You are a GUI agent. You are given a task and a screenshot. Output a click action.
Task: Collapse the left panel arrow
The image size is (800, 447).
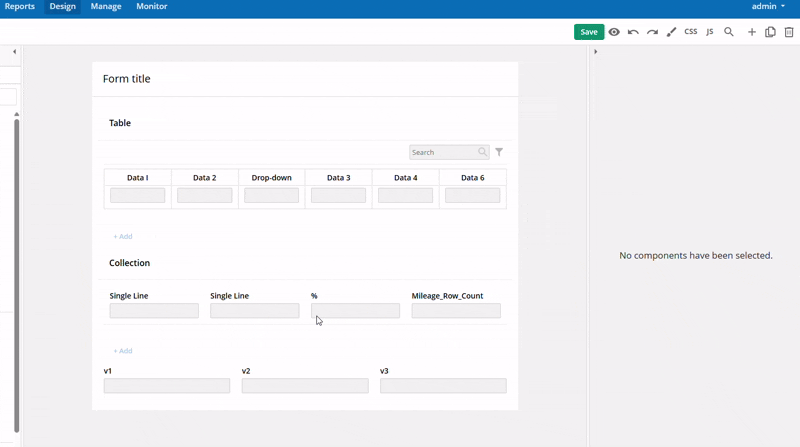tap(14, 52)
